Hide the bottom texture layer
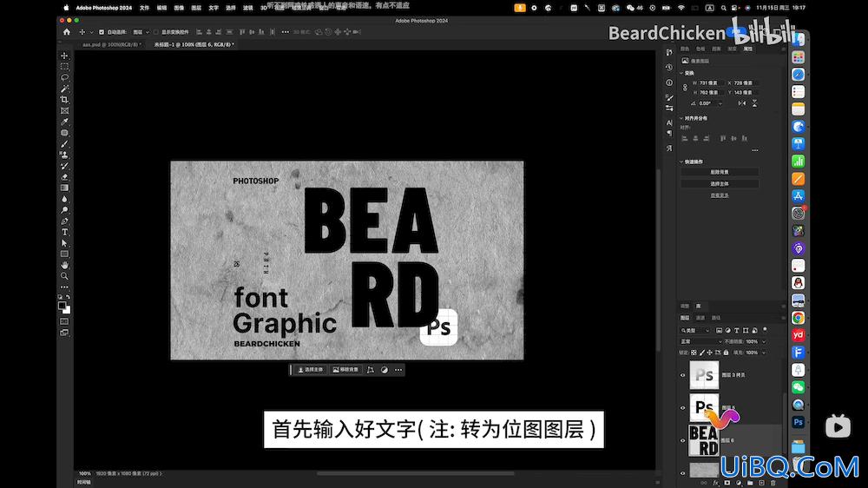 click(x=682, y=473)
